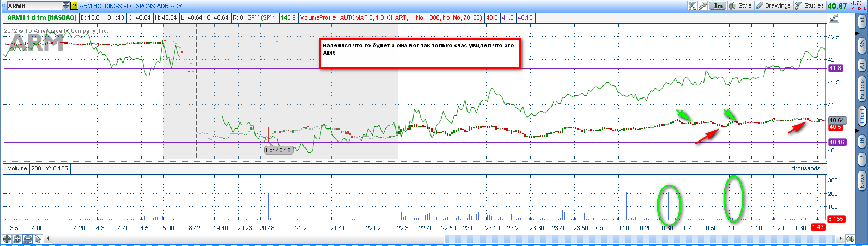Click ARMH 1 d 1m [NASDAQ] label
The width and height of the screenshot is (868, 246).
point(42,17)
